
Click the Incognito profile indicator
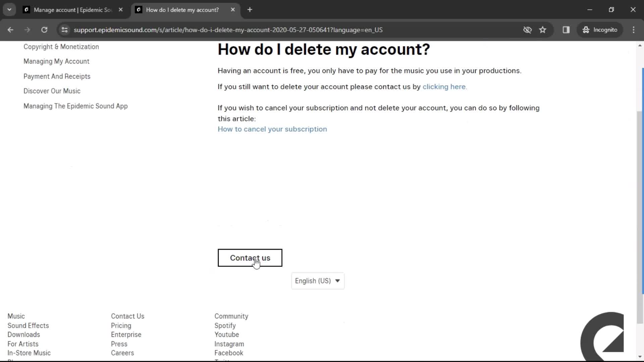point(600,30)
